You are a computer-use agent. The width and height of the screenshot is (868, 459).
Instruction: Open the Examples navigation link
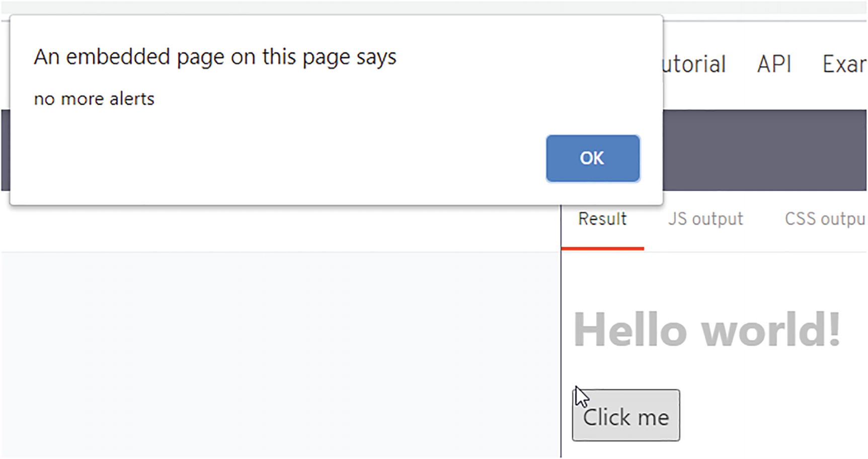pyautogui.click(x=844, y=64)
